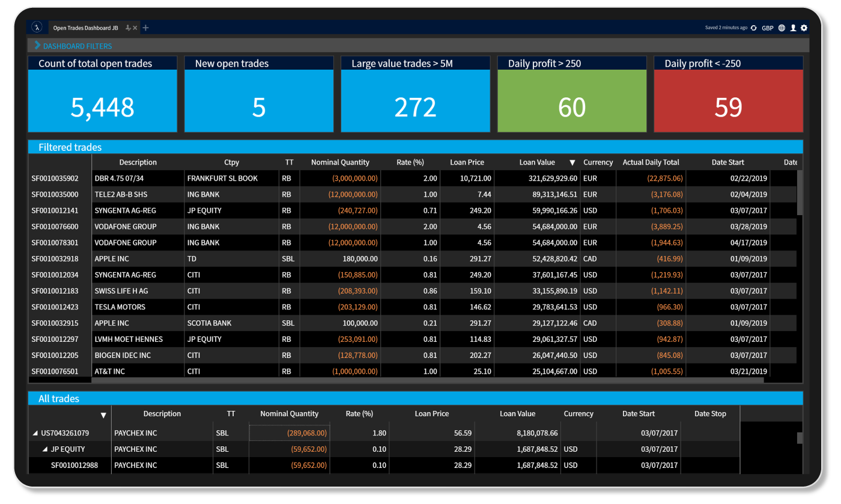This screenshot has height=504, width=841.
Task: Click the application logo in the tab bar
Action: click(x=37, y=27)
